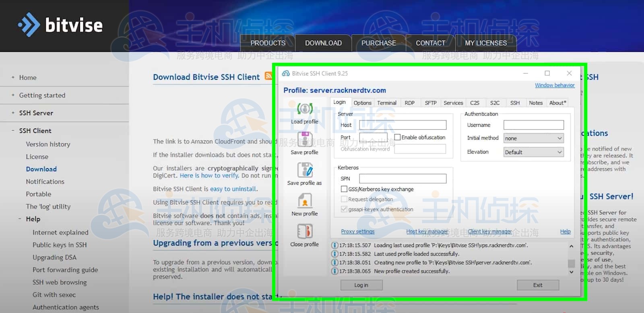Toggle Request delegation checkbox

(344, 199)
